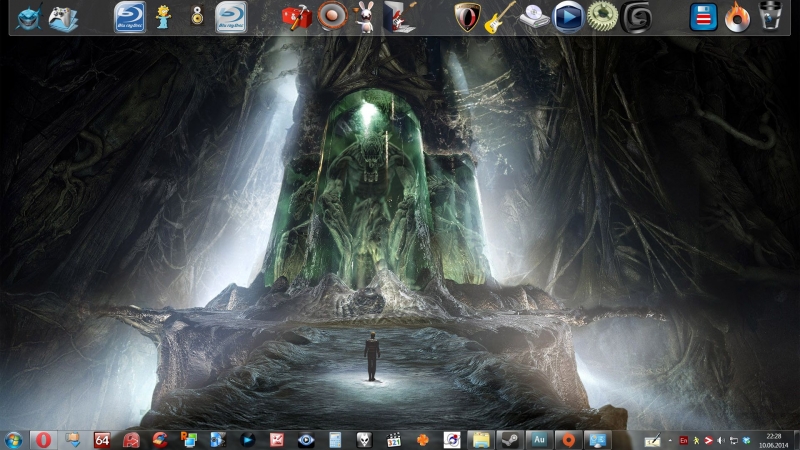Open the first Blu-ray Disc dock icon
This screenshot has height=450, width=800.
pos(130,17)
